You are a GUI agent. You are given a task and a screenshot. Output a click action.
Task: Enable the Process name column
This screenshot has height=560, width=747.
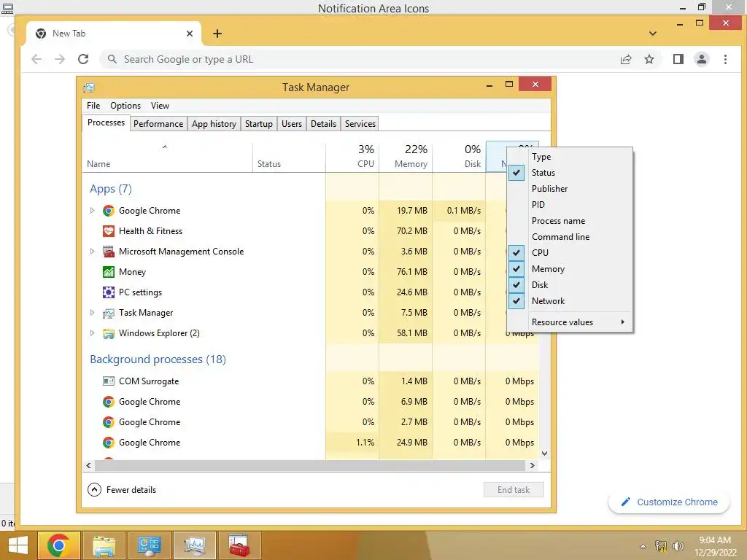coord(570,220)
